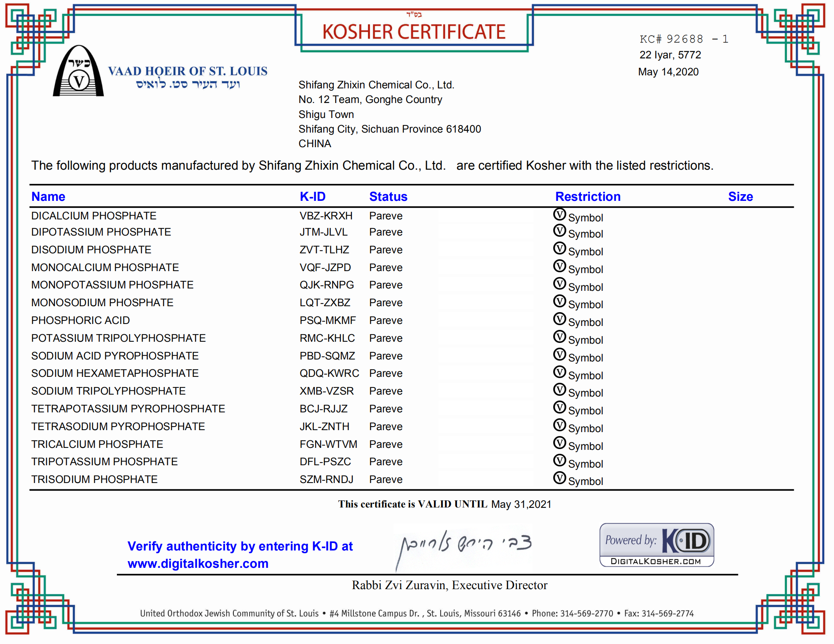The image size is (834, 644).
Task: Click the Status column header
Action: [x=388, y=197]
